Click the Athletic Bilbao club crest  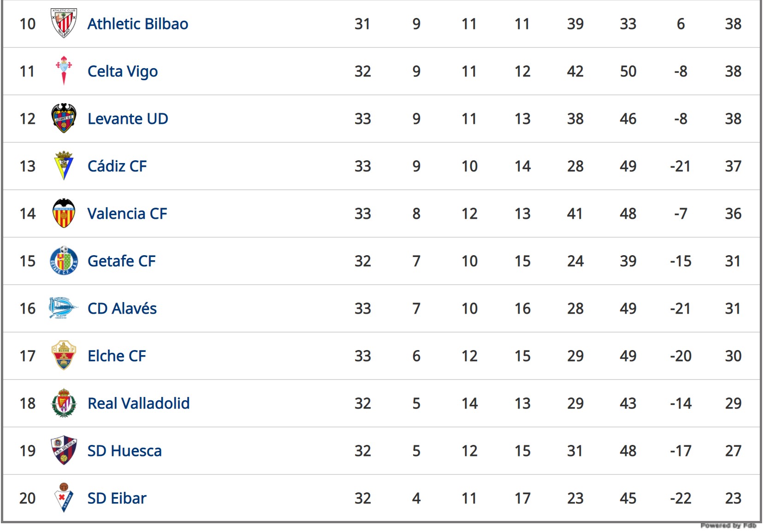click(x=64, y=23)
